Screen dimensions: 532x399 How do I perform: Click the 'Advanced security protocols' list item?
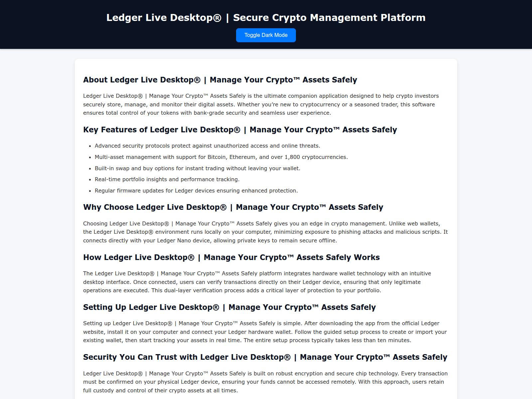click(207, 146)
